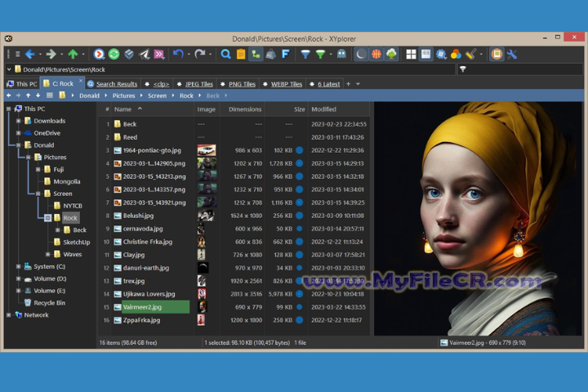
Task: Open Find Files magnifier icon
Action: [225, 55]
